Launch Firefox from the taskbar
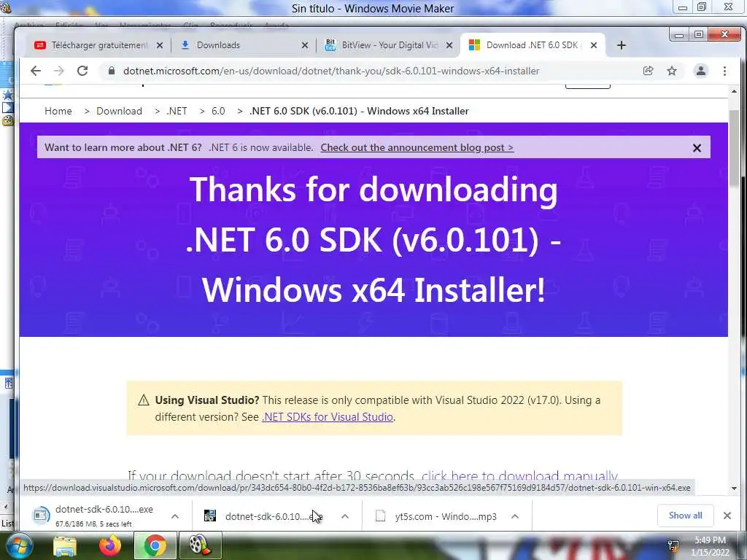The height and width of the screenshot is (560, 747). (110, 545)
